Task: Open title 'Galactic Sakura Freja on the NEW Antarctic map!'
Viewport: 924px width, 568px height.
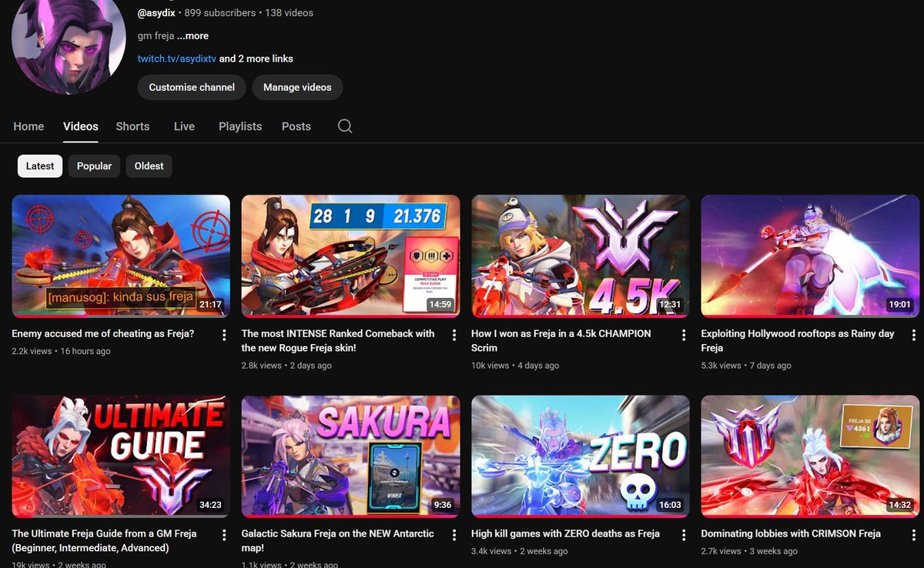Action: click(338, 541)
